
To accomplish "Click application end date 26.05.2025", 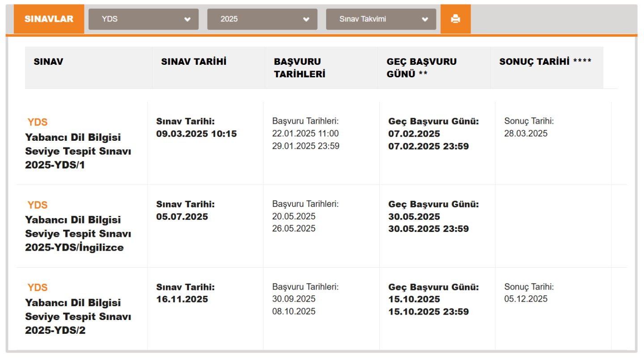I will (x=294, y=228).
